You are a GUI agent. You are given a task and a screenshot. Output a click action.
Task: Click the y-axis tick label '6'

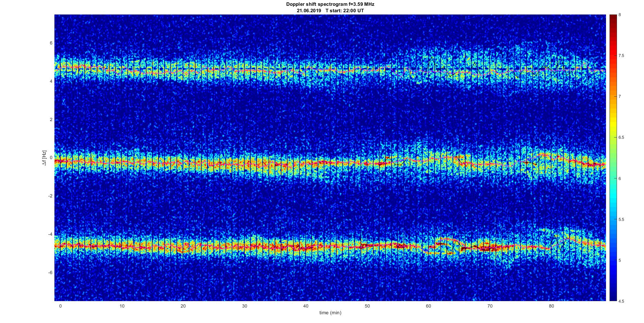coord(51,43)
